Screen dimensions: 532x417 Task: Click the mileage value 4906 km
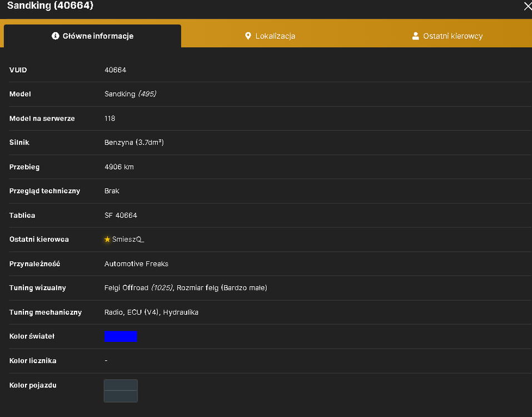tap(119, 167)
